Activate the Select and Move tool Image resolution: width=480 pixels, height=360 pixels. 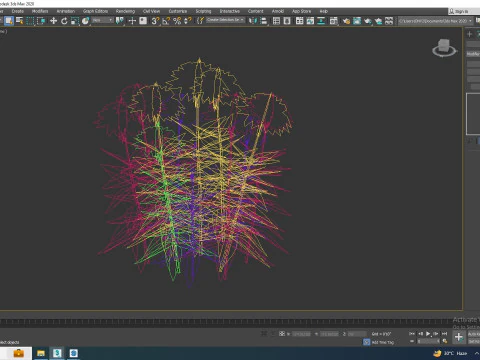coord(53,21)
